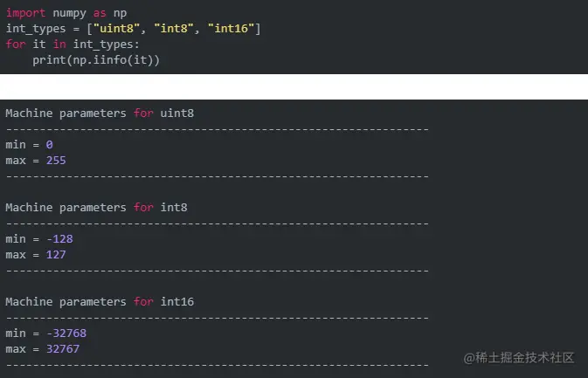Click the import keyword in the code
Viewport: 588px width, 378px height.
click(x=25, y=13)
